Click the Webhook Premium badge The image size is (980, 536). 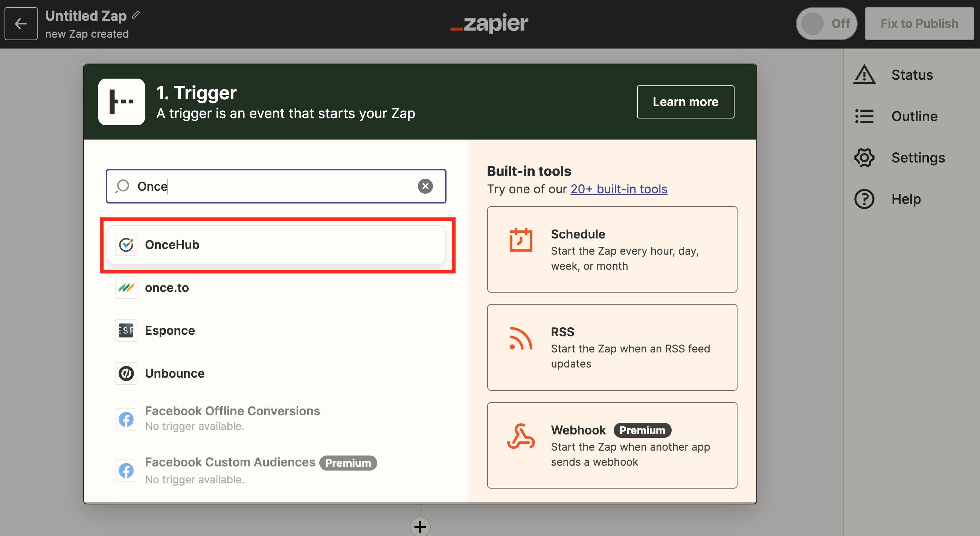[x=642, y=430]
